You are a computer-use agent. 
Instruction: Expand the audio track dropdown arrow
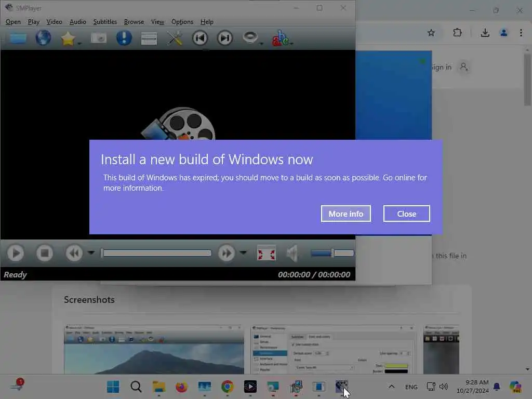point(261,44)
